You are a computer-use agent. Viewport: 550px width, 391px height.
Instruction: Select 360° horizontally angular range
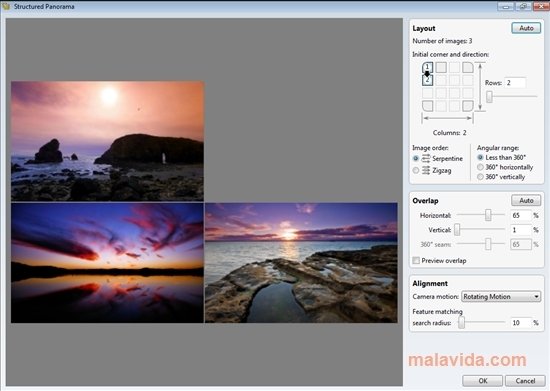[x=480, y=167]
